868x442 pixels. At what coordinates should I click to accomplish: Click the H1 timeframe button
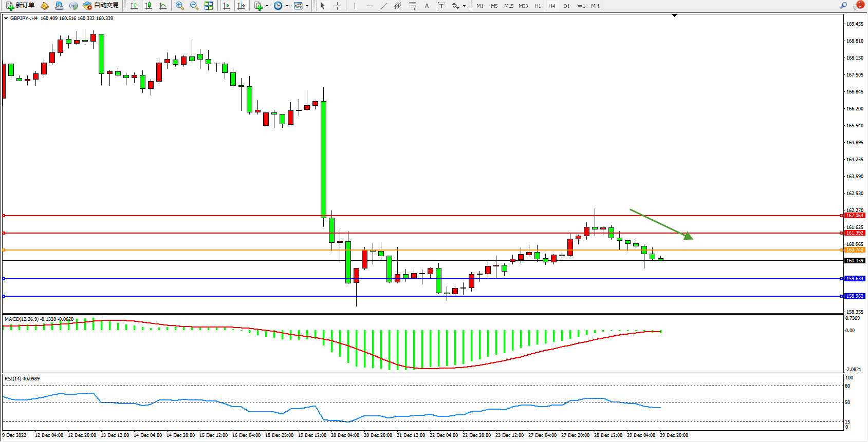(x=538, y=6)
